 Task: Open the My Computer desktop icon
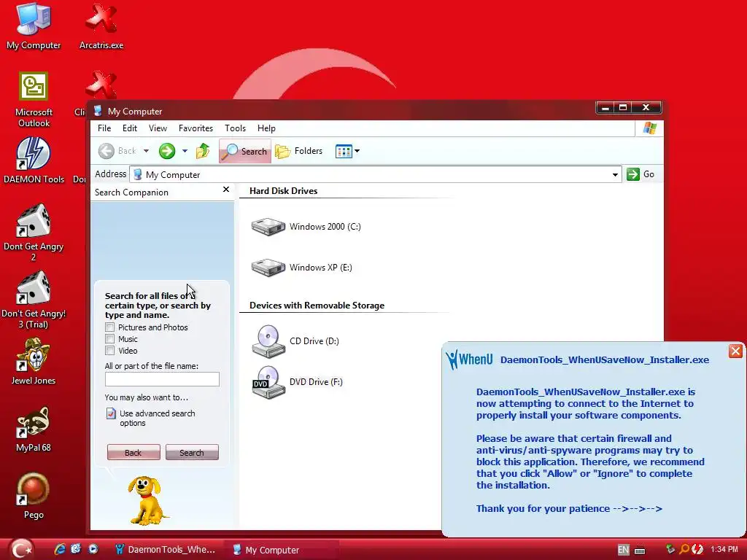coord(34,26)
